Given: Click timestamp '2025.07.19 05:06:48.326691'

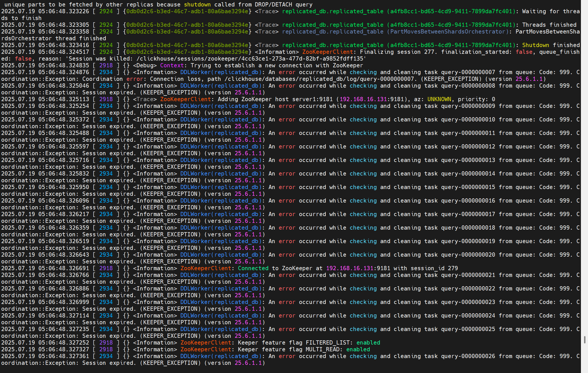Looking at the screenshot, I should point(45,268).
